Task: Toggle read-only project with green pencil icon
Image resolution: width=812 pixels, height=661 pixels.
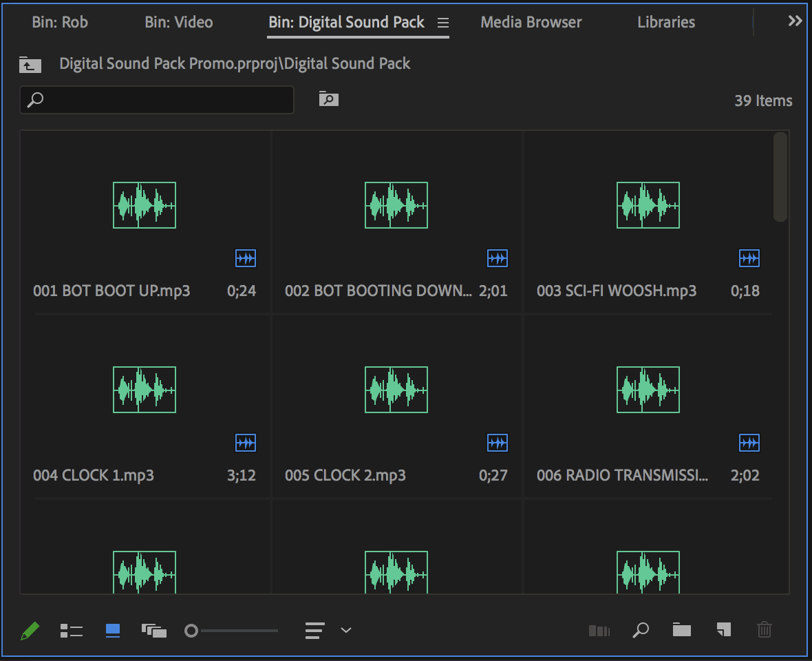Action: 30,631
